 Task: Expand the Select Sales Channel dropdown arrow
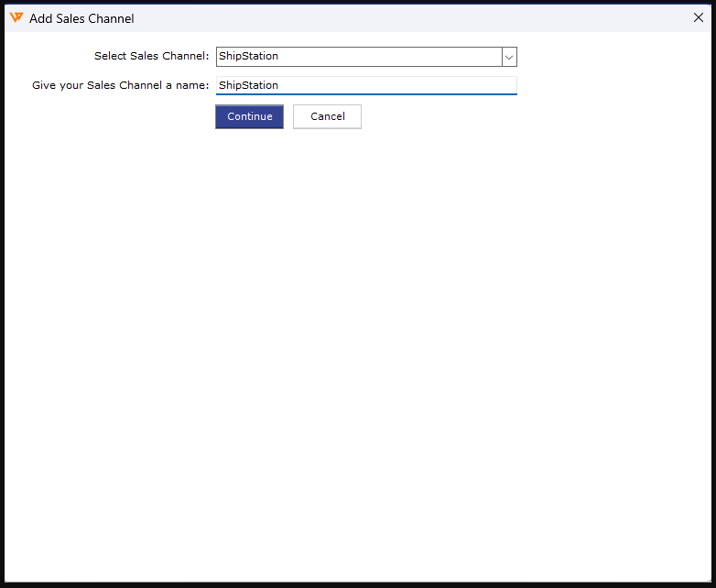(509, 57)
